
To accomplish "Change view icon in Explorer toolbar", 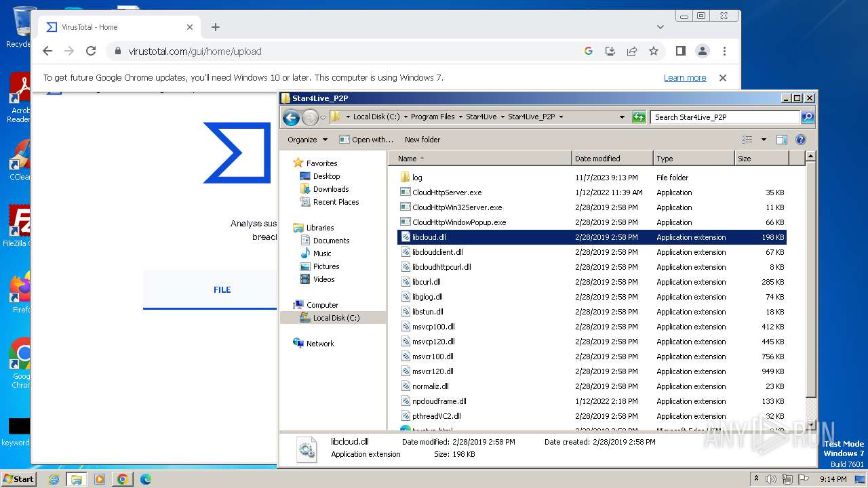I will 747,140.
